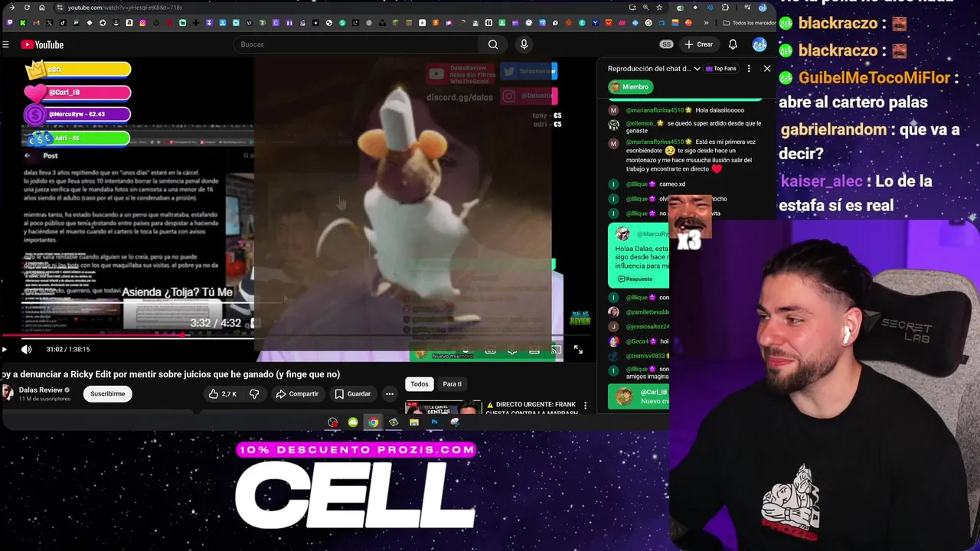The width and height of the screenshot is (980, 551).
Task: Open Chrome from the taskbar
Action: (x=373, y=422)
